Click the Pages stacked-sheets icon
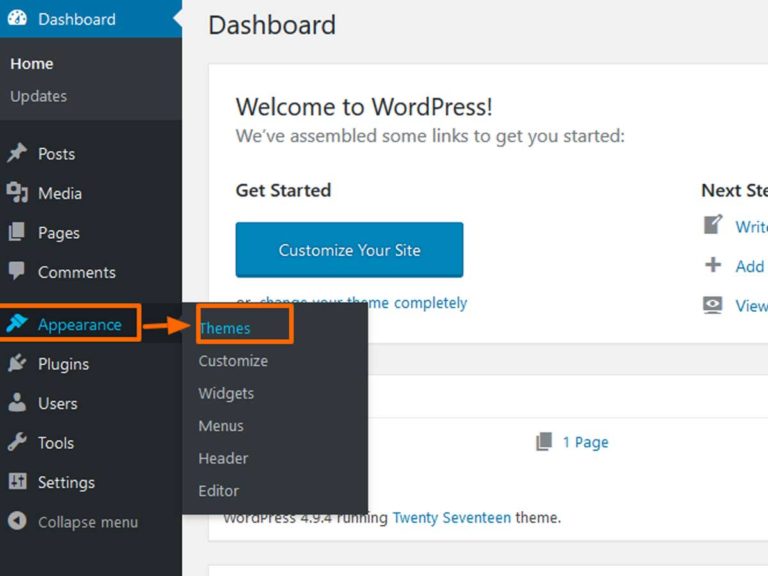The image size is (768, 576). [17, 232]
